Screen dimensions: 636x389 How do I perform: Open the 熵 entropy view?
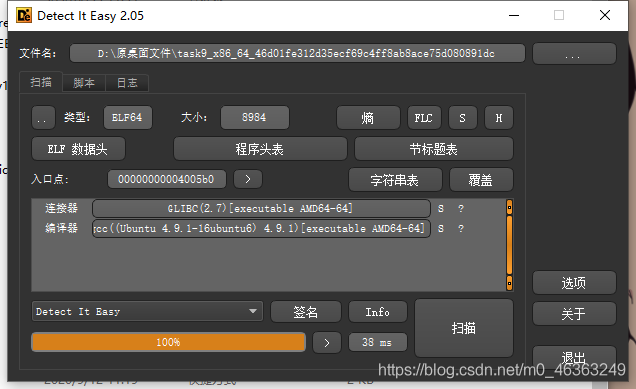click(x=368, y=118)
